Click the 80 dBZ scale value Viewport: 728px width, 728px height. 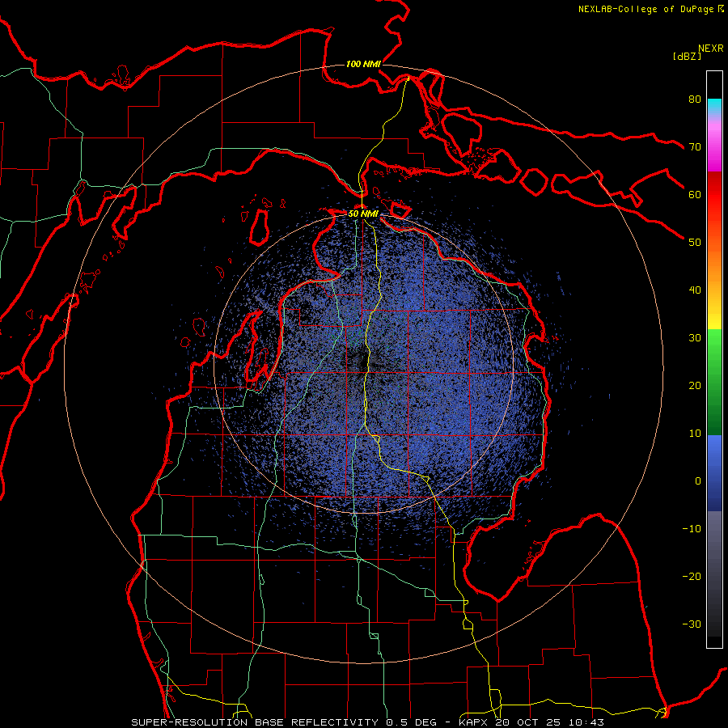pos(695,99)
